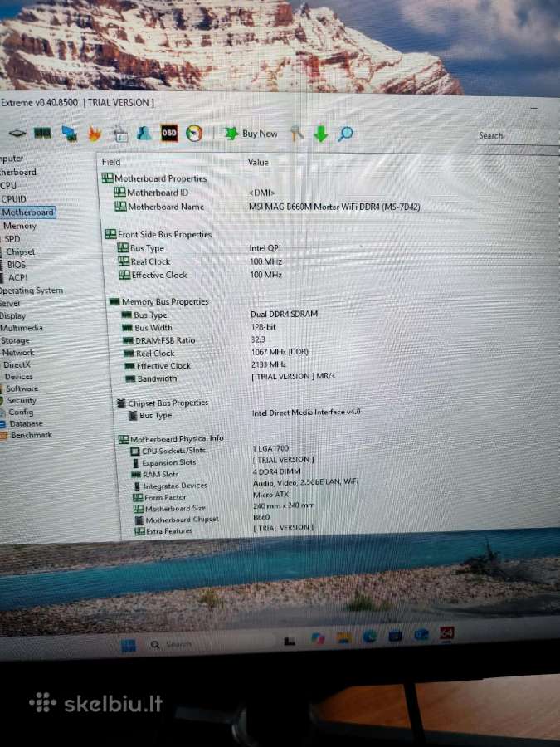560x747 pixels.
Task: Open Microsoft Edge from the taskbar
Action: [369, 637]
